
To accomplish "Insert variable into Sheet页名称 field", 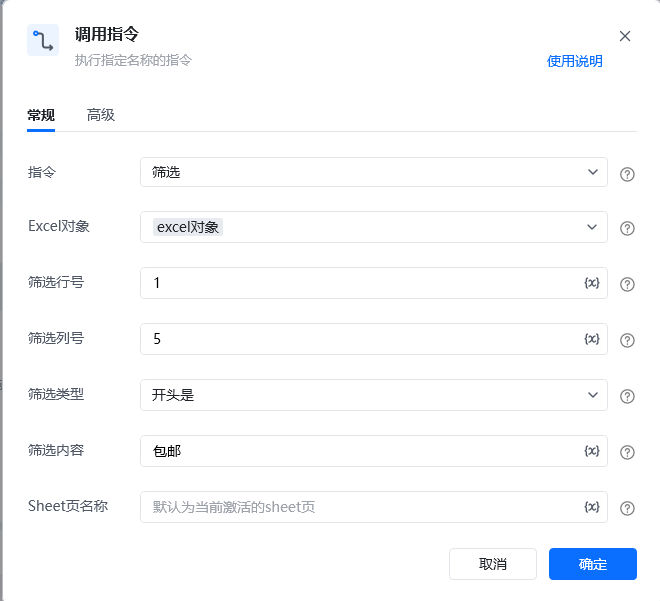I will [x=591, y=507].
